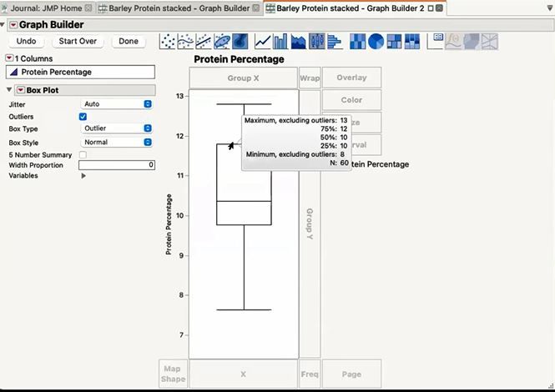Open Graph Builder red triangle menu
This screenshot has height=392, width=555.
click(13, 25)
